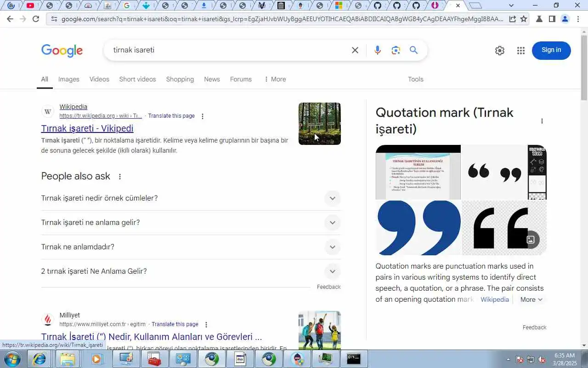Screen dimensions: 588x368
Task: Show hidden system tray icons
Action: point(508,360)
